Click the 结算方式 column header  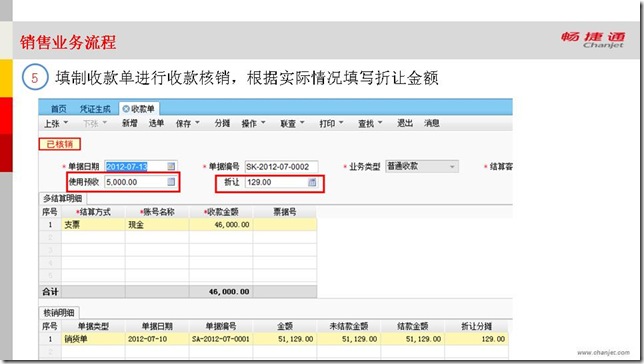[93, 212]
